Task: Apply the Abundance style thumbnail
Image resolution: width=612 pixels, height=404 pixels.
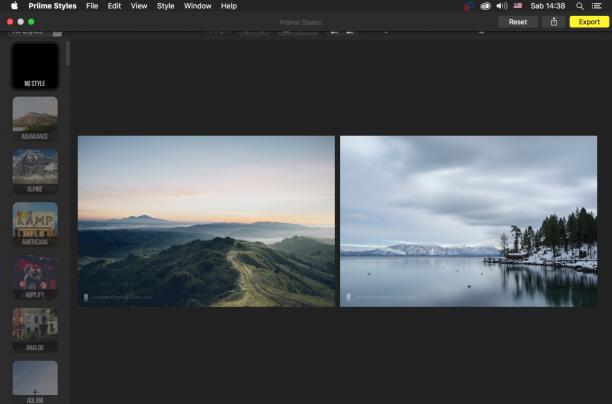Action: pyautogui.click(x=35, y=119)
